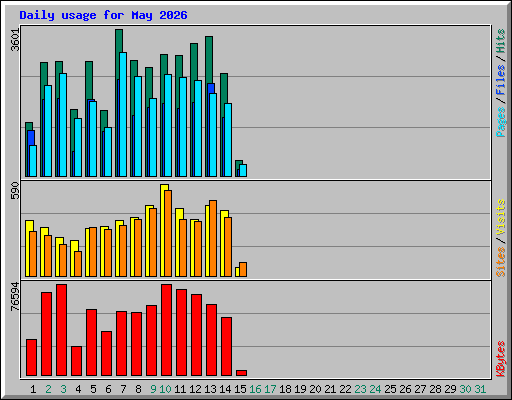
Task: Click the "Daily usage for May 2026" title
Action: (x=103, y=15)
